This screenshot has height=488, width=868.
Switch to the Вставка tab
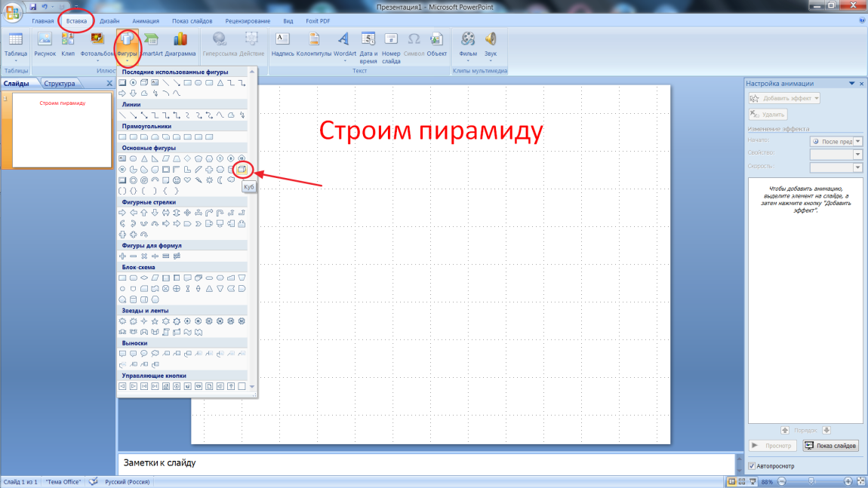click(x=76, y=21)
